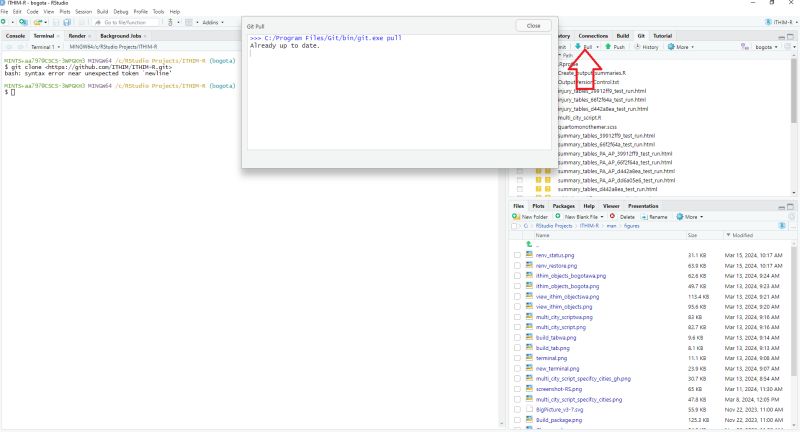Viewport: 800px width, 432px height.
Task: Open Git History with the clock icon
Action: (637, 46)
